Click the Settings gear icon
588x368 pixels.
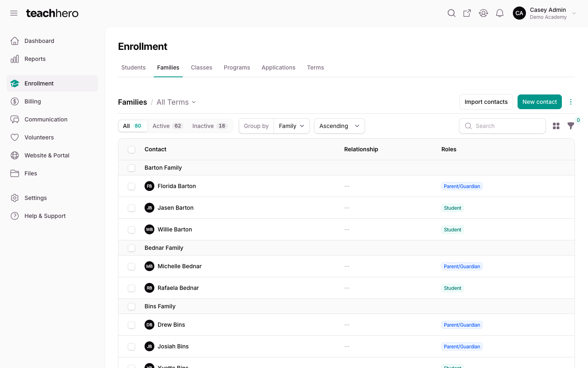[15, 198]
